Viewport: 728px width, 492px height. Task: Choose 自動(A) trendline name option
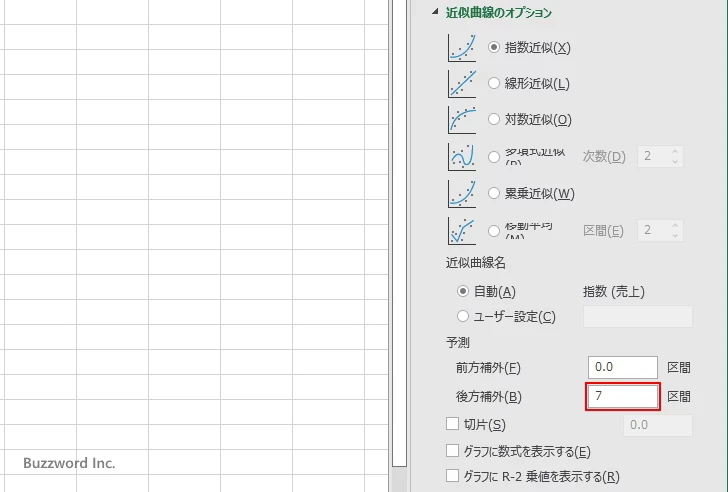pos(462,291)
